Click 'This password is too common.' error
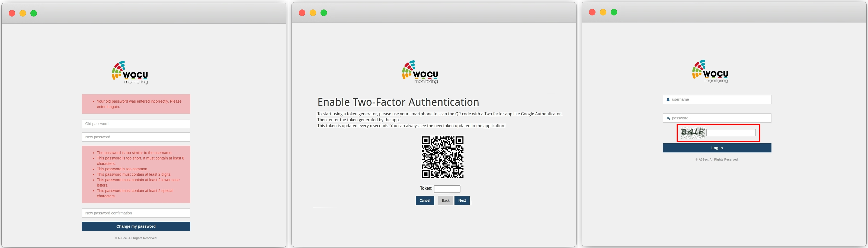Viewport: 868px width, 248px height. click(122, 169)
